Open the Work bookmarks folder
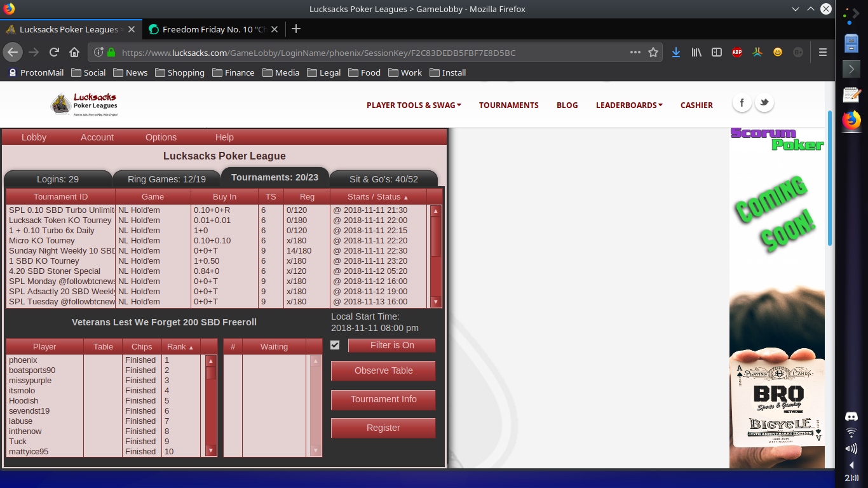868x488 pixels. (405, 72)
